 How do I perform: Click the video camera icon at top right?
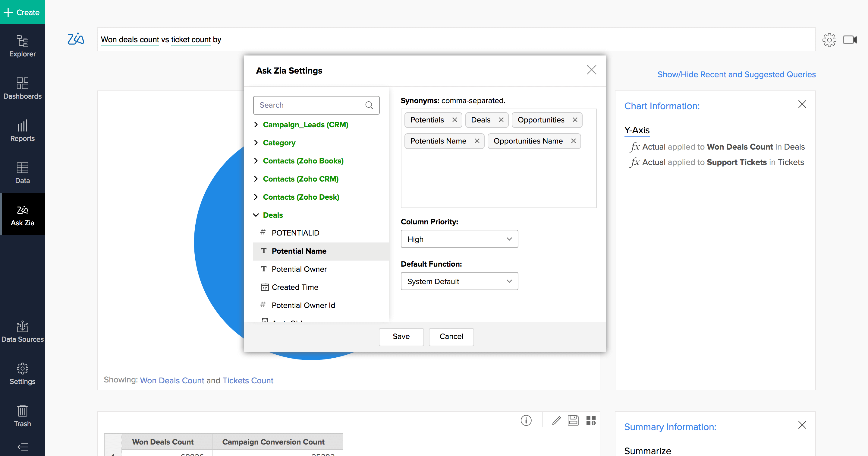point(850,40)
